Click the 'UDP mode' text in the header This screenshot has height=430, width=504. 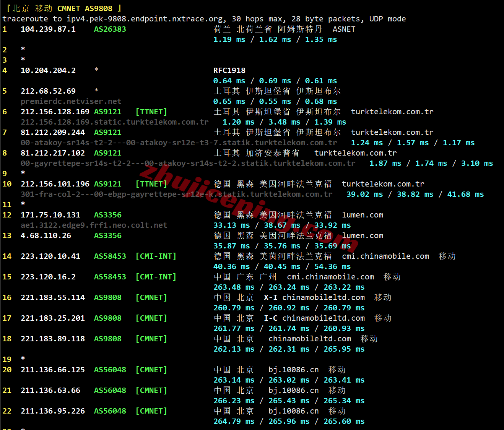(387, 19)
